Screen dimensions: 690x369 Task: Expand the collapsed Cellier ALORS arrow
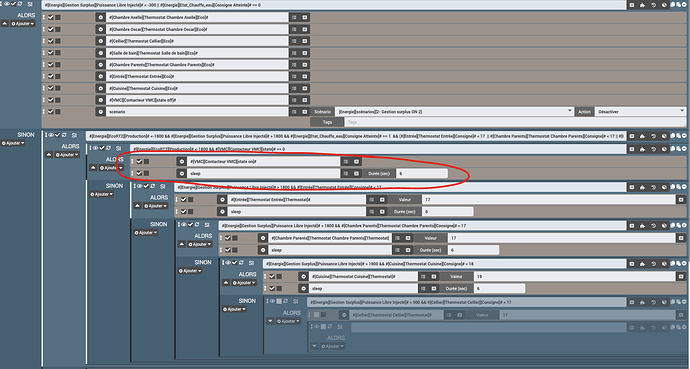[270, 321]
